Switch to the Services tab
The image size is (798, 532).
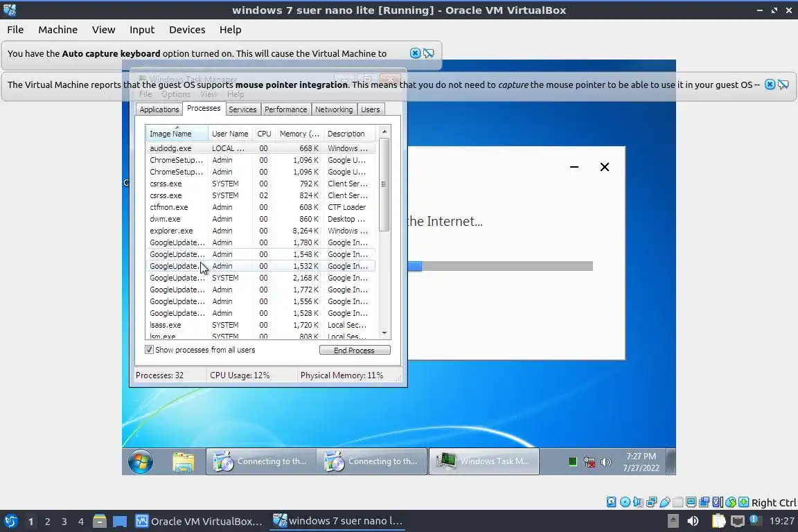coord(242,109)
